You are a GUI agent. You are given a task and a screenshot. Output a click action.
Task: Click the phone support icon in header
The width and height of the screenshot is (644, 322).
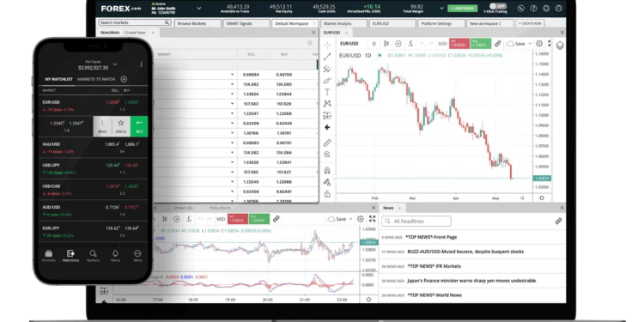(521, 9)
